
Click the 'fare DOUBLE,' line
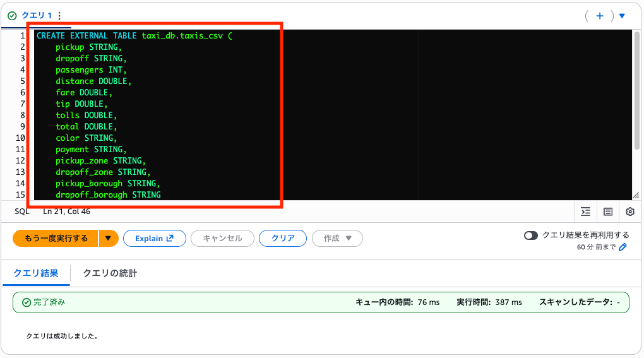tap(84, 92)
